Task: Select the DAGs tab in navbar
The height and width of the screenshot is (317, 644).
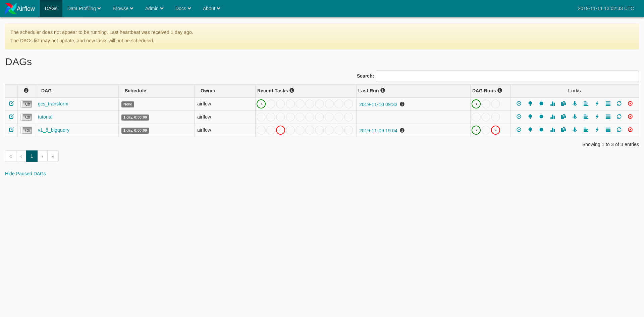Action: click(51, 8)
